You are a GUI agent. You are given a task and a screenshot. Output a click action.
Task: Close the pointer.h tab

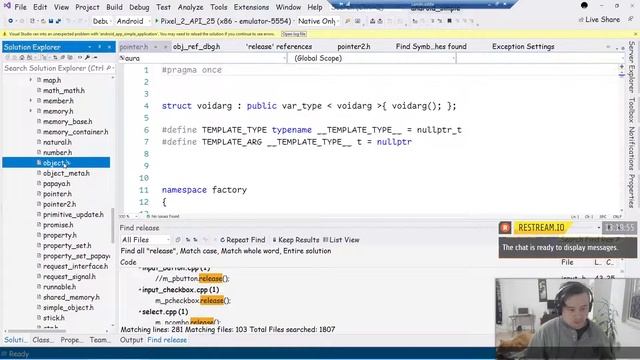point(165,47)
